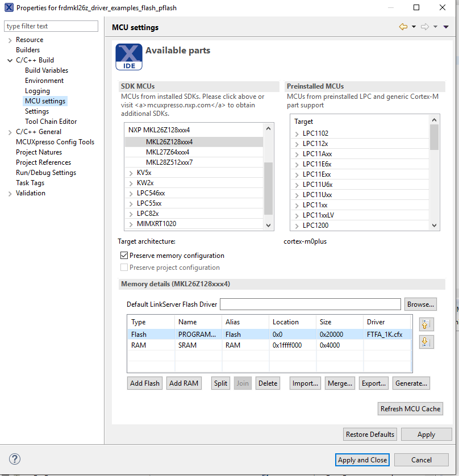Viewport: 459px width, 476px height.
Task: Select Builders in the properties tree
Action: [28, 50]
